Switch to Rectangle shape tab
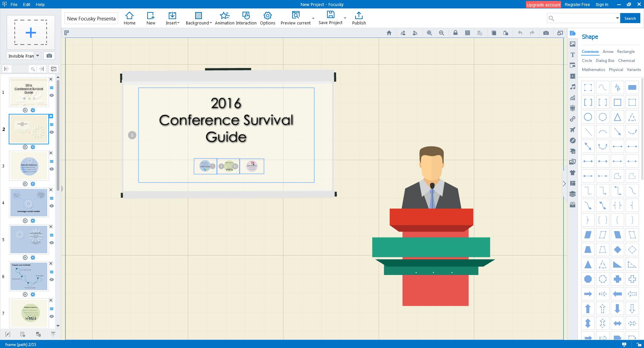This screenshot has height=348, width=644. point(626,52)
